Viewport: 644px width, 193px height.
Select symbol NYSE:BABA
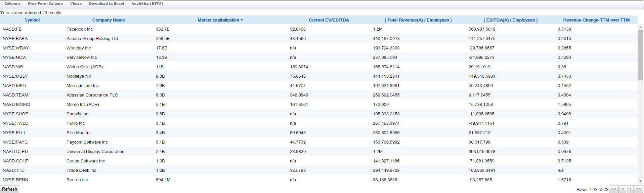click(x=15, y=39)
